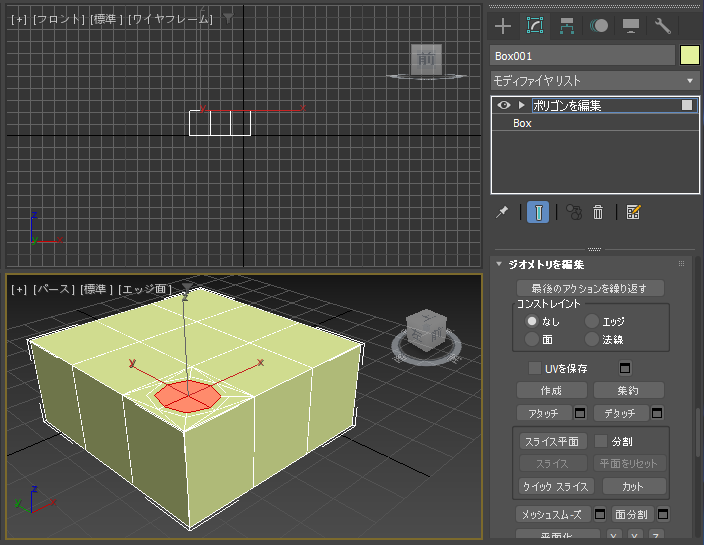Activate the クイック スライス button
The height and width of the screenshot is (545, 704).
pyautogui.click(x=556, y=486)
